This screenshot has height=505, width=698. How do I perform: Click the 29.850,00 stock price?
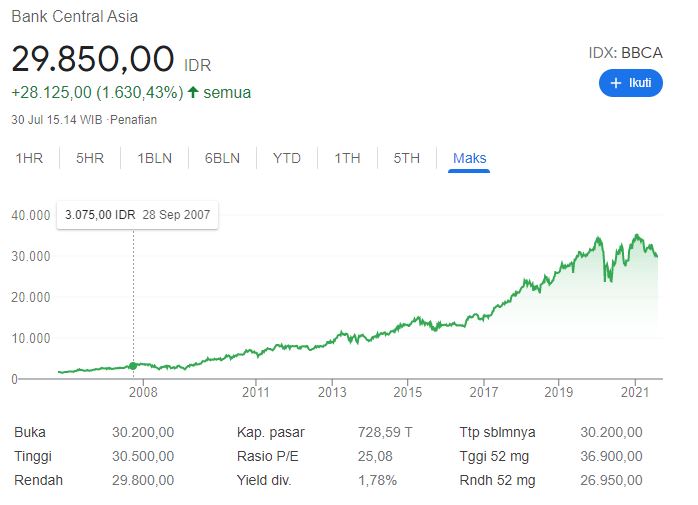pos(92,59)
